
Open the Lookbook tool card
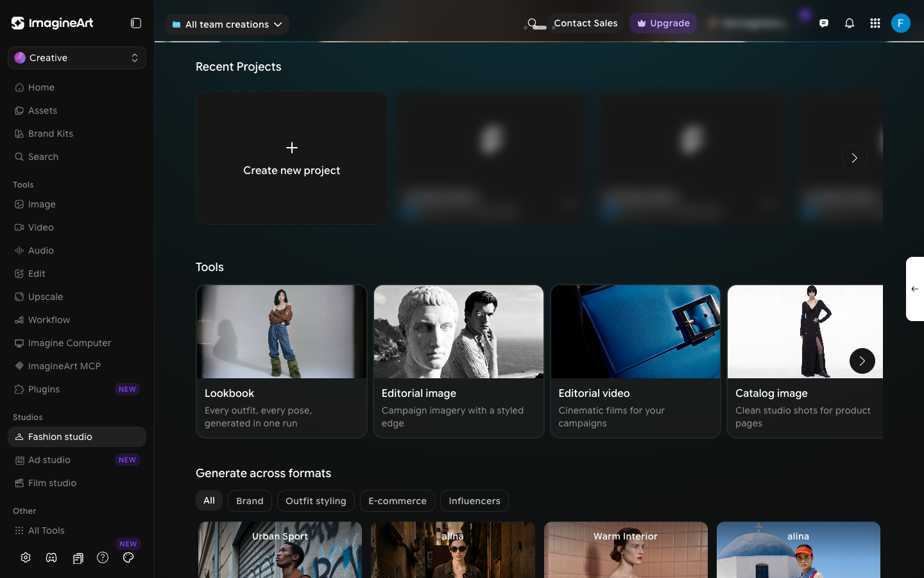pos(282,362)
